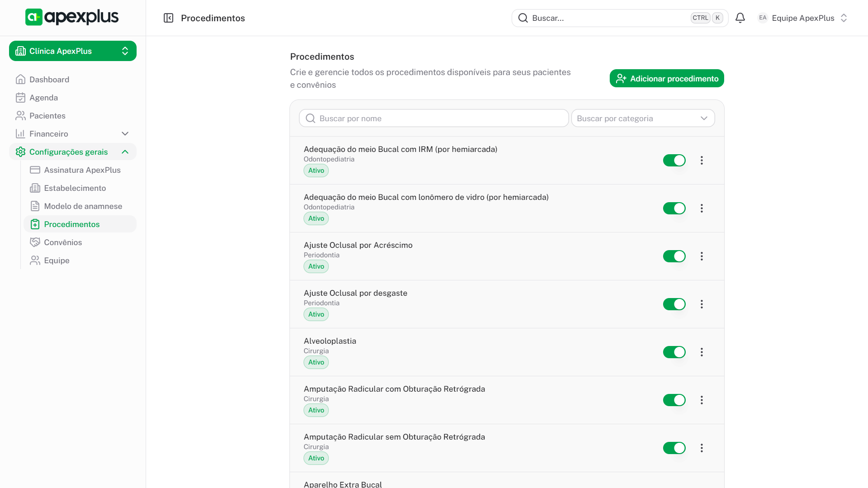Image resolution: width=868 pixels, height=488 pixels.
Task: Open options for Amputação Radicular sem Obturação Retrógrada
Action: [702, 448]
